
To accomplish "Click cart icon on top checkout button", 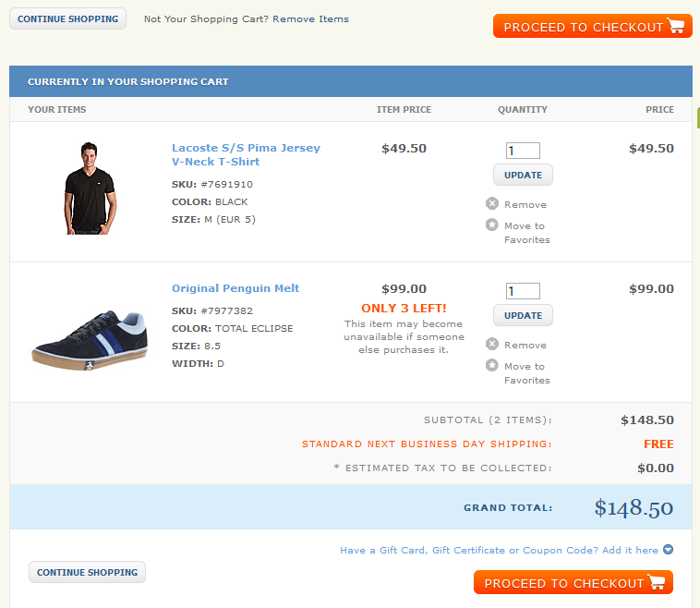I will 675,26.
